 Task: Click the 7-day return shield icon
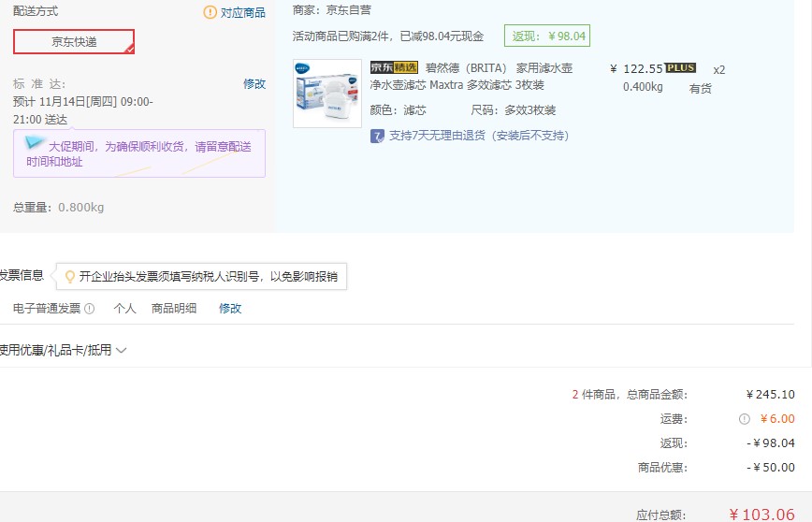378,137
